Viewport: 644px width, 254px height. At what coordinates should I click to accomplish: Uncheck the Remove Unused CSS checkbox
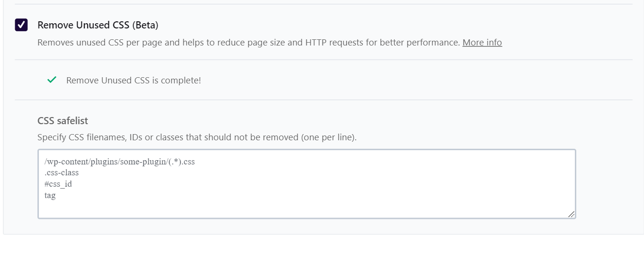tap(21, 25)
